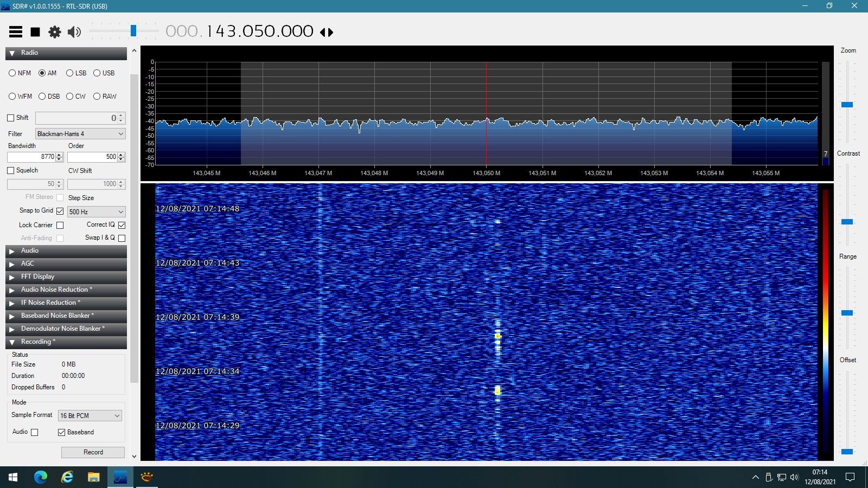
Task: Open the 16 Bit PCM sample format dropdown
Action: tap(90, 416)
